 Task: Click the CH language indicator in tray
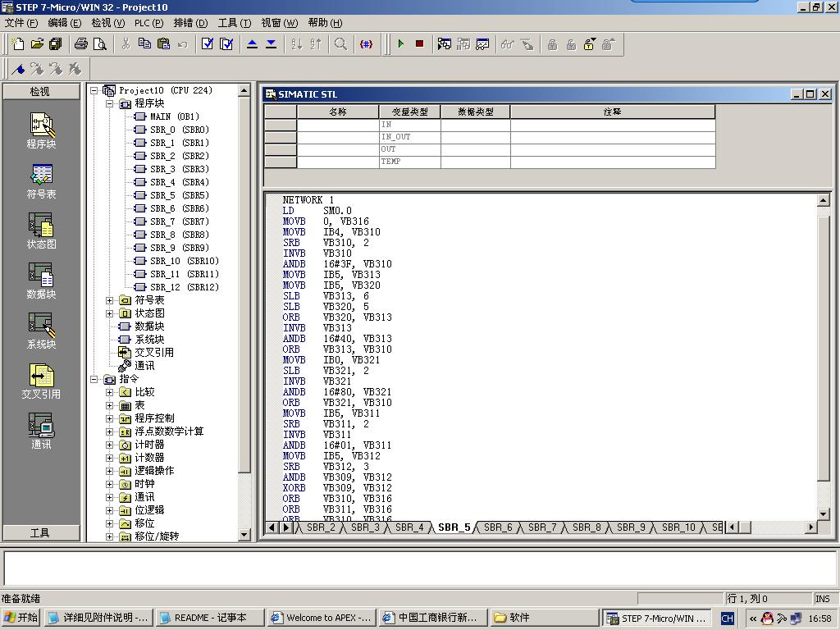click(x=727, y=619)
